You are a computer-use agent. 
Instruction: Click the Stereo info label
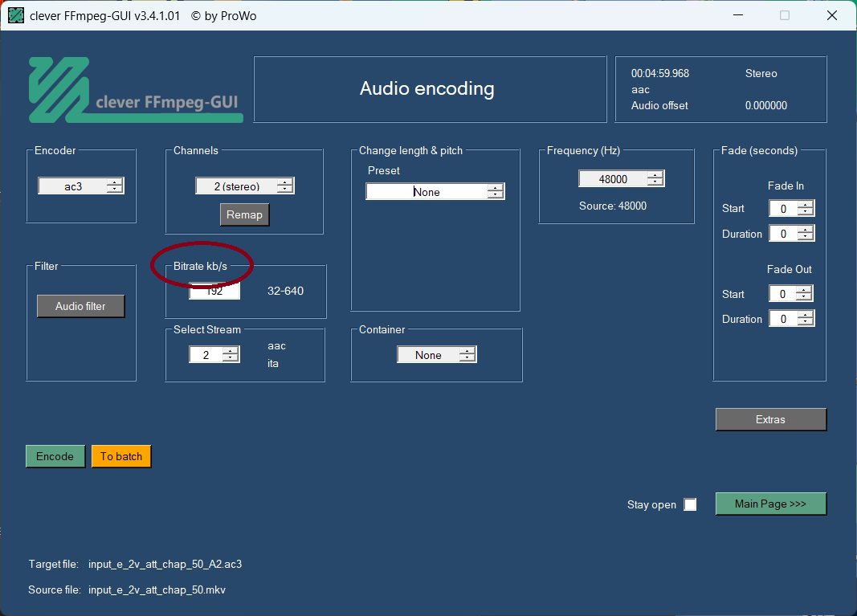tap(761, 73)
